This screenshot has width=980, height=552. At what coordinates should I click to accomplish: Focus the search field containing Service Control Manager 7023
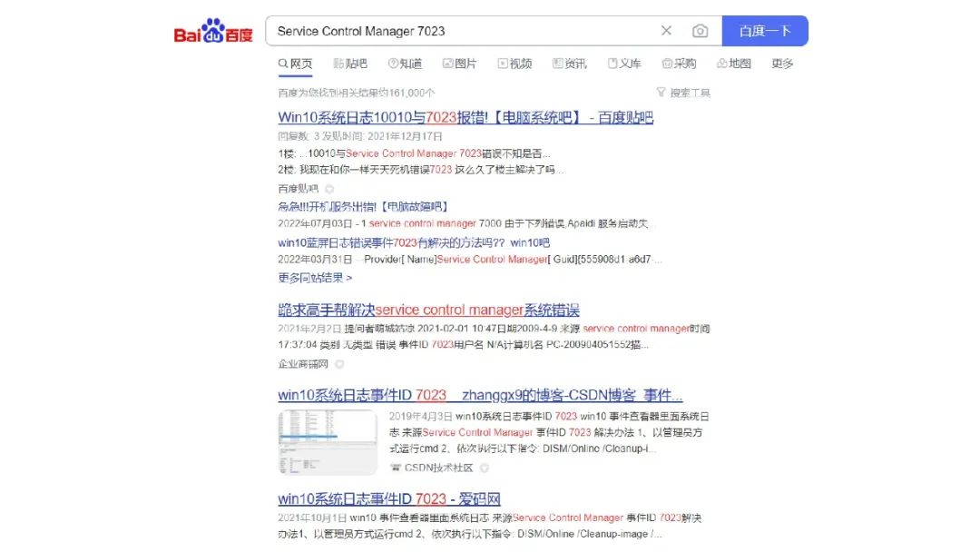click(x=463, y=31)
